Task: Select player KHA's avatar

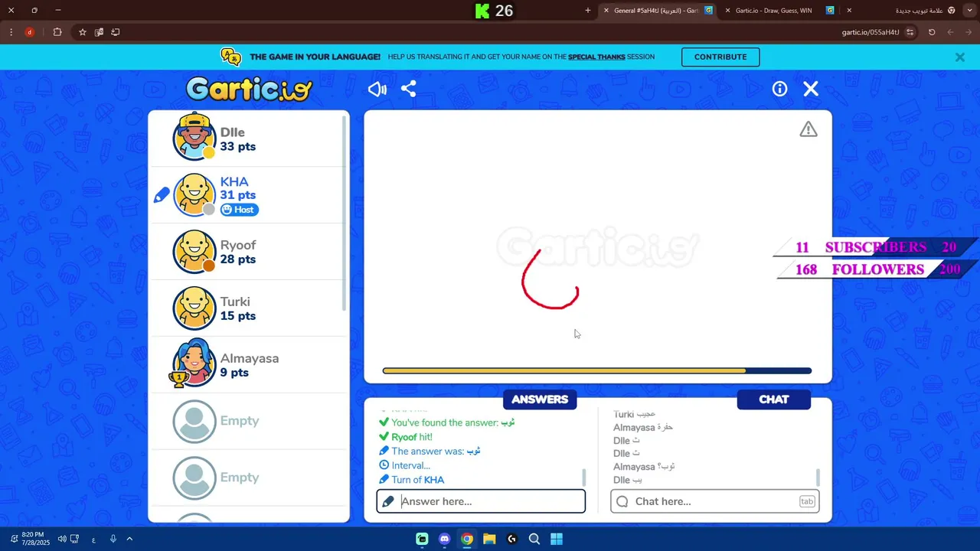Action: [194, 195]
